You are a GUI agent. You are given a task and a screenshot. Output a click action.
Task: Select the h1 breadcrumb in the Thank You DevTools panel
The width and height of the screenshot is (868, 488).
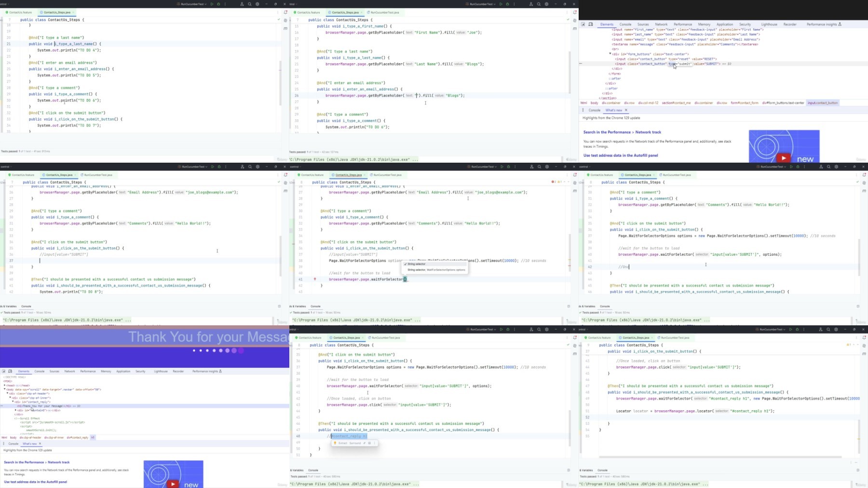tap(93, 437)
